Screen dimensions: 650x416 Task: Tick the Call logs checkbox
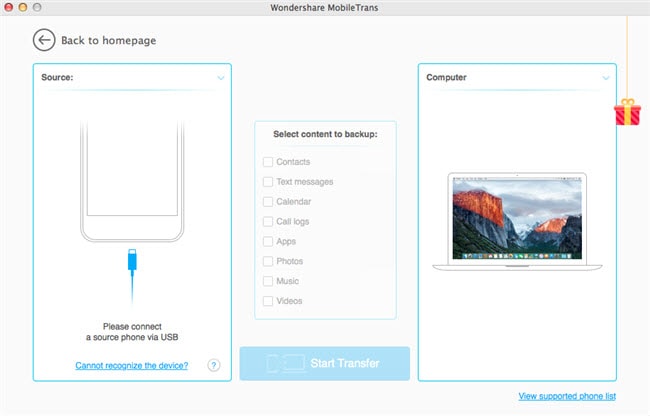[268, 222]
